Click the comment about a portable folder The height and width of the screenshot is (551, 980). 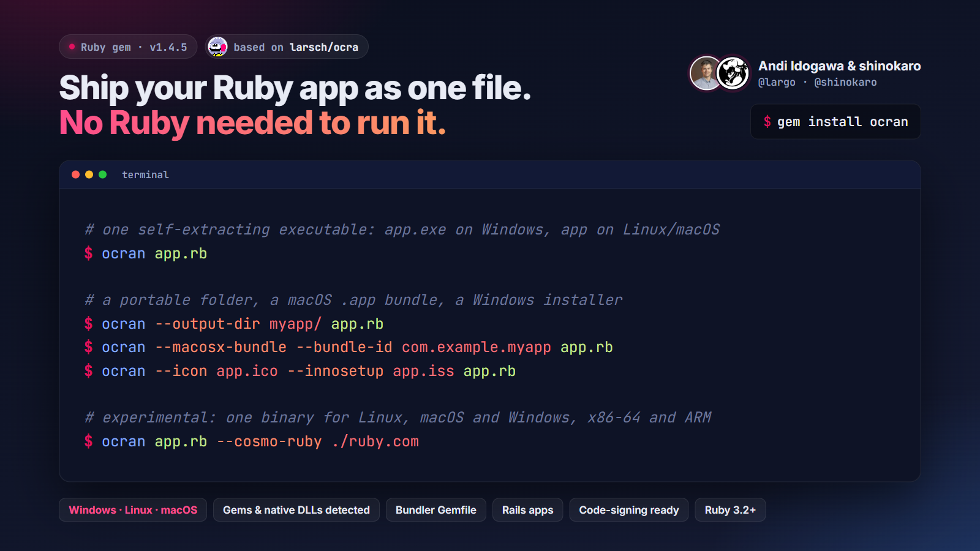click(353, 300)
